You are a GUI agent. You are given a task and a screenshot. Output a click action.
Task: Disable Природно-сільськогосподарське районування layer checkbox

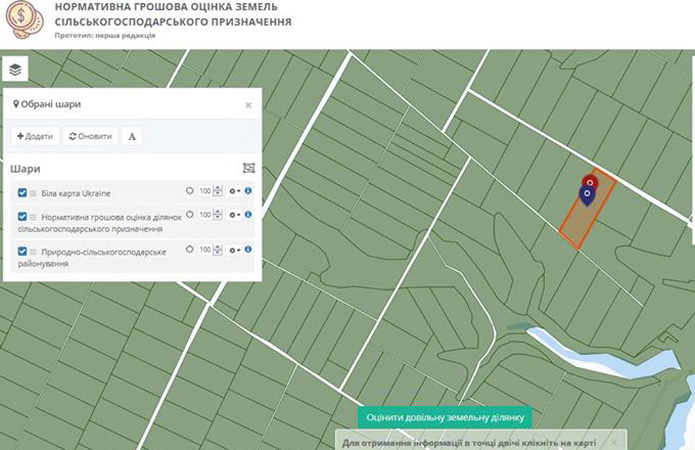coord(22,251)
